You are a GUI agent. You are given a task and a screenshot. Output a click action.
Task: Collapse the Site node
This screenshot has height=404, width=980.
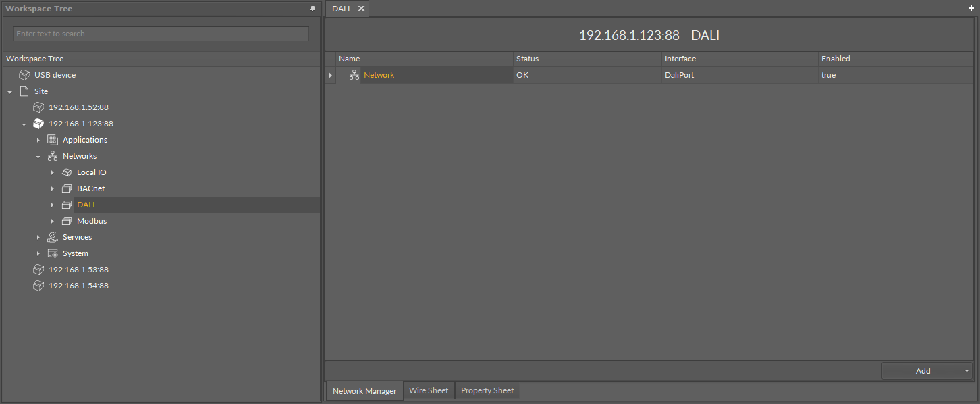pos(10,91)
